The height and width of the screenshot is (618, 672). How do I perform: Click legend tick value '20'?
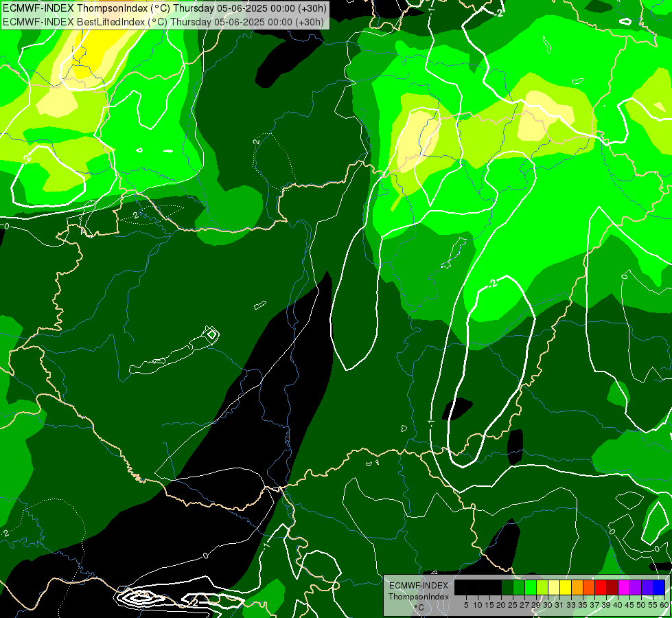[x=502, y=605]
